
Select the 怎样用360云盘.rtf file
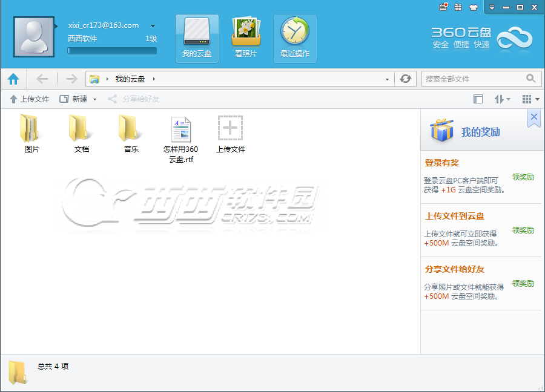pyautogui.click(x=180, y=140)
